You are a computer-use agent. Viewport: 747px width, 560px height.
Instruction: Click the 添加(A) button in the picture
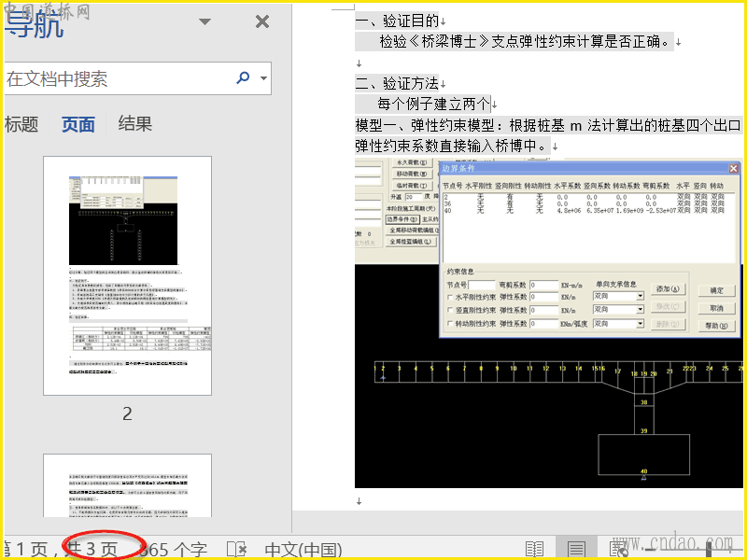[668, 289]
